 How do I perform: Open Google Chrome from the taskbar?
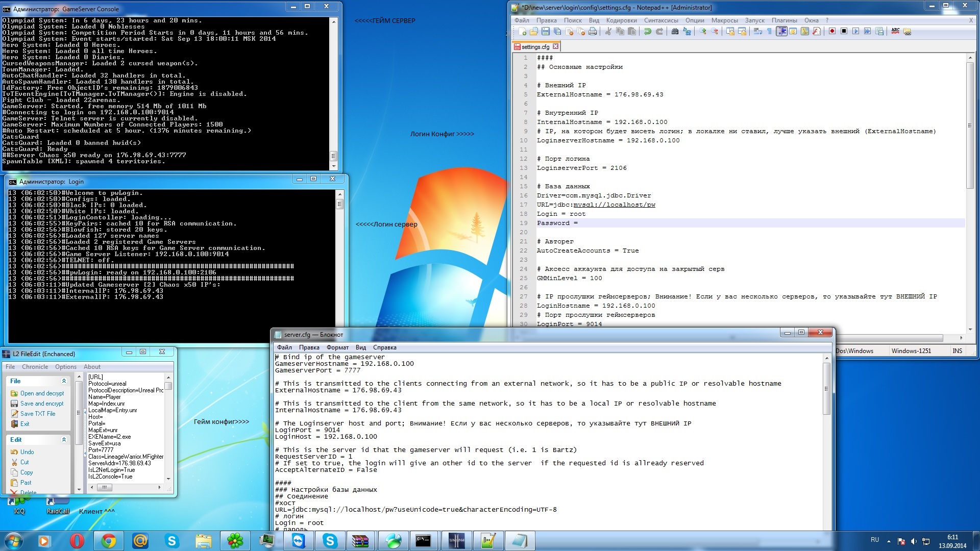108,541
